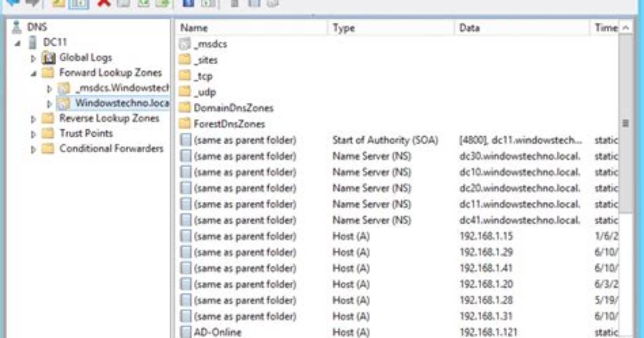Expand the _msdcs.Windowstech zone node
Viewport: 644px width, 338px height.
(x=50, y=89)
